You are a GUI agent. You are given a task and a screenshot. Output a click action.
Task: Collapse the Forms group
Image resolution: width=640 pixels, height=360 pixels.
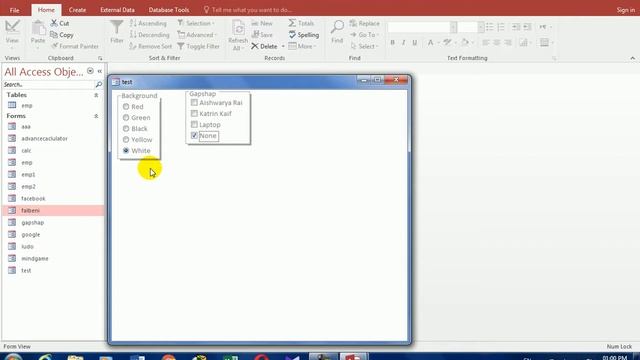96,116
